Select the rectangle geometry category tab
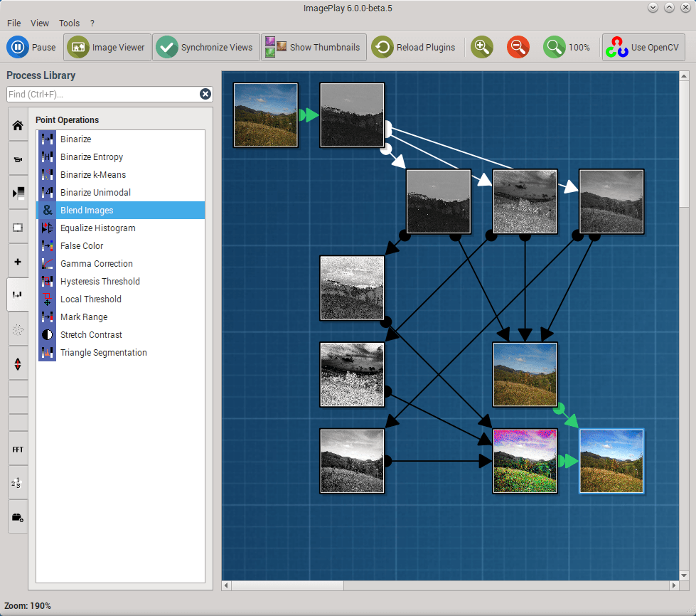 point(18,228)
